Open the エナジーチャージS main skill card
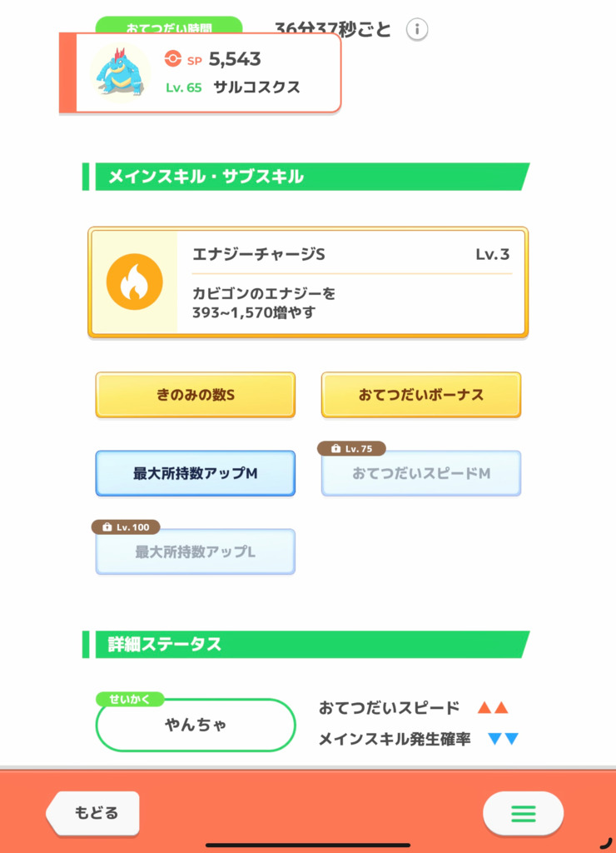The height and width of the screenshot is (853, 616). tap(308, 282)
